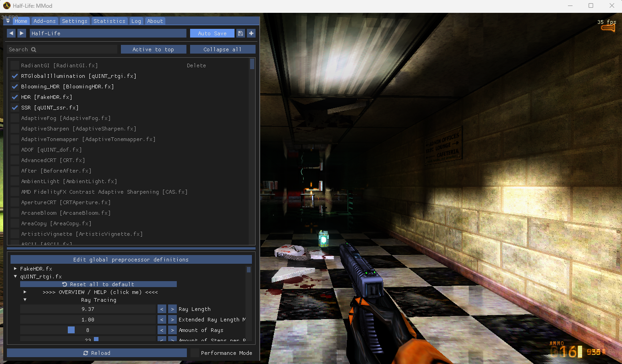Click the Half-Life preset name field
The width and height of the screenshot is (622, 364).
pyautogui.click(x=108, y=33)
